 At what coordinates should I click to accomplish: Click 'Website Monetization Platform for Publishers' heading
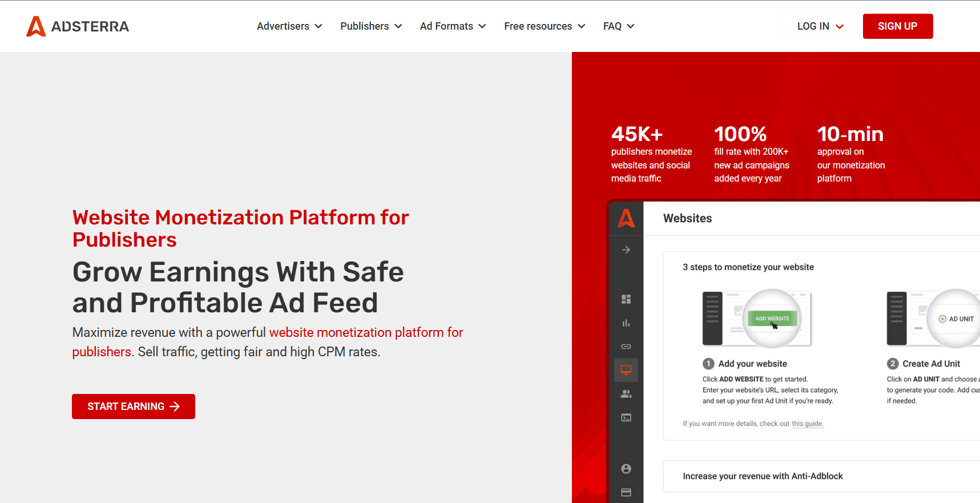(240, 228)
